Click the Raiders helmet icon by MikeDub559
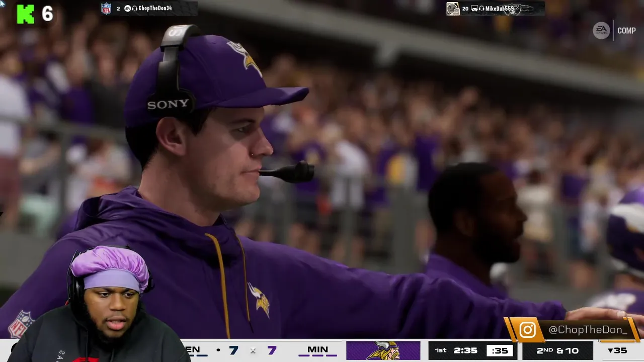This screenshot has height=362, width=644. [453, 9]
